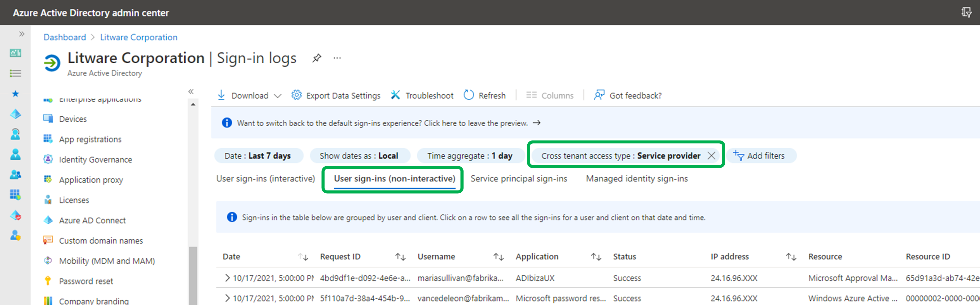The height and width of the screenshot is (305, 980).
Task: Expand the mariasullivan sign-in row
Action: [227, 278]
